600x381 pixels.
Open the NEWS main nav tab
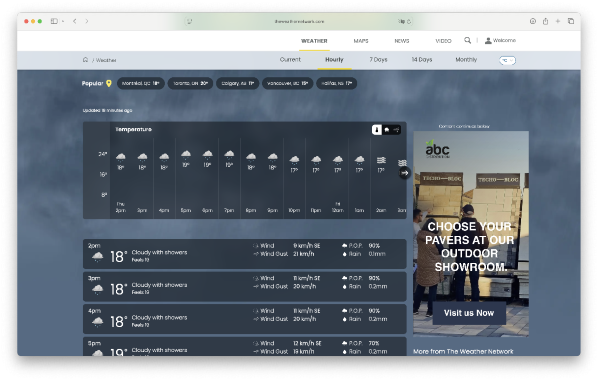coord(402,41)
